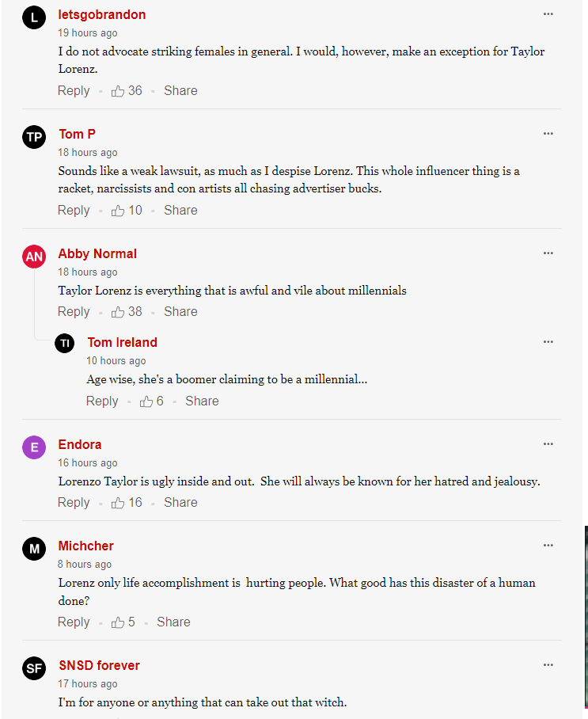Like Michcher's comment with 5 likes

(118, 622)
